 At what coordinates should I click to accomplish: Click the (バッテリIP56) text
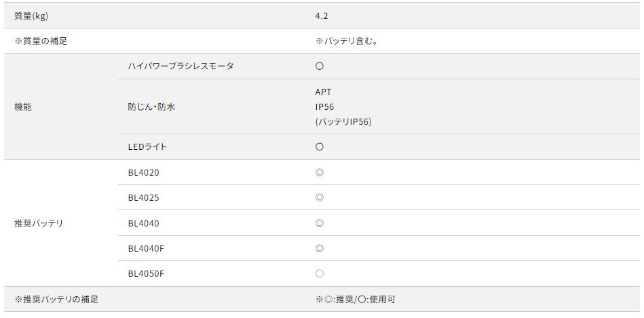coord(343,122)
